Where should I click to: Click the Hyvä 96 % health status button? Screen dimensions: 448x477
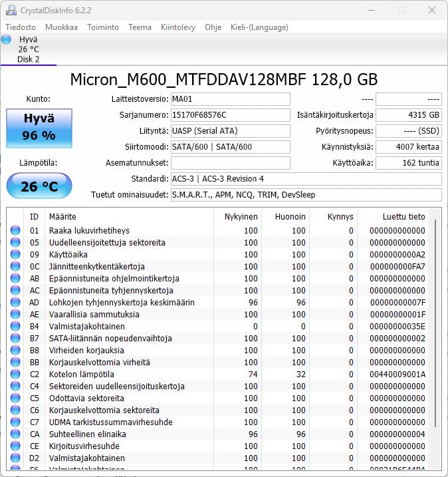click(39, 128)
